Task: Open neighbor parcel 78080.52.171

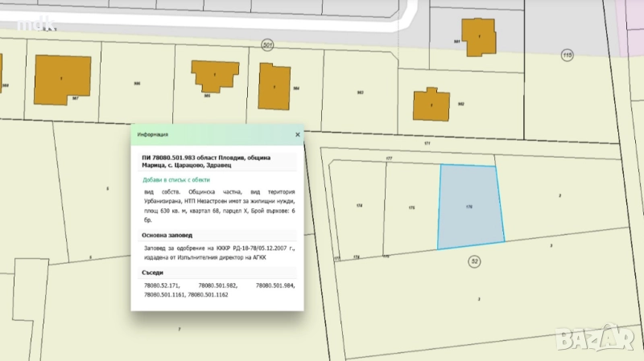Action: pos(162,285)
